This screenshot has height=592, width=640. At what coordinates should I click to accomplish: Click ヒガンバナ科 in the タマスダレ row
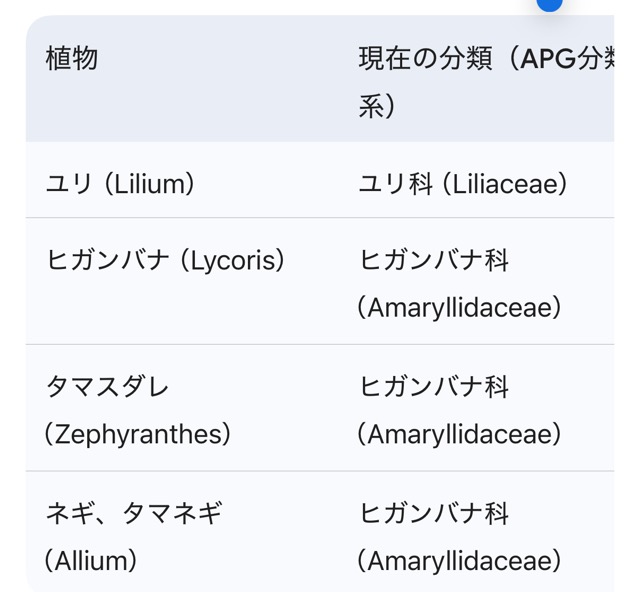[x=434, y=386]
